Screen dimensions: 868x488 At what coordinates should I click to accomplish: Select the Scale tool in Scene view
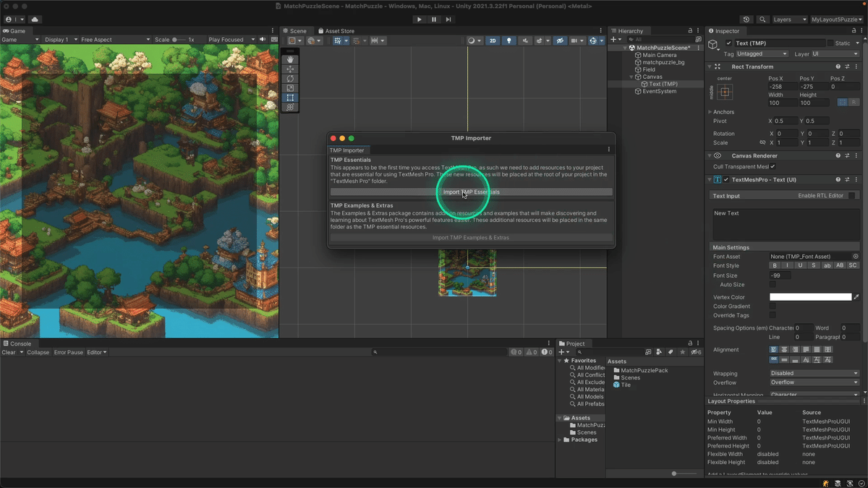[290, 88]
